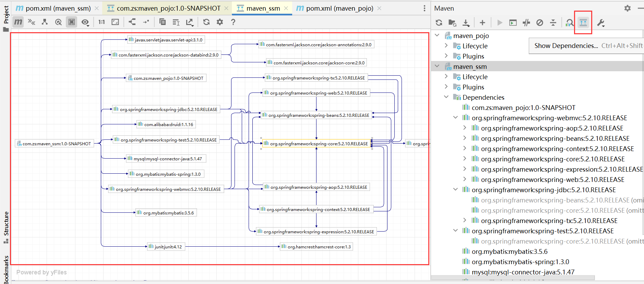
Task: Open Maven settings wrench dropdown
Action: (x=600, y=23)
